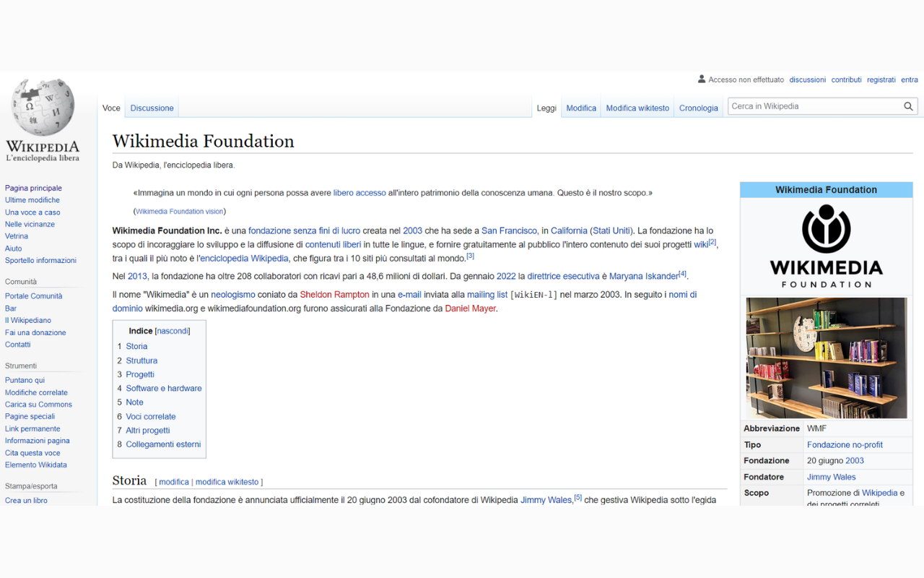Image resolution: width=924 pixels, height=578 pixels.
Task: Open Ultime modifiche in sidebar
Action: tap(32, 200)
